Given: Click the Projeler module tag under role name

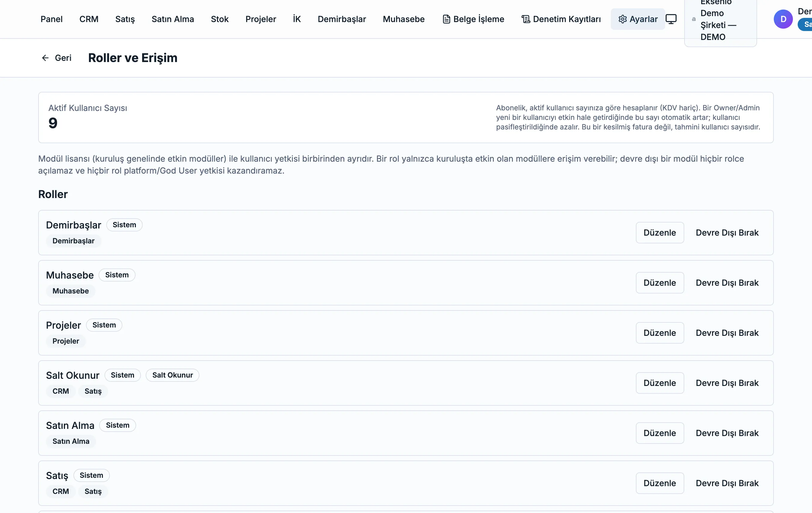Looking at the screenshot, I should click(x=66, y=342).
